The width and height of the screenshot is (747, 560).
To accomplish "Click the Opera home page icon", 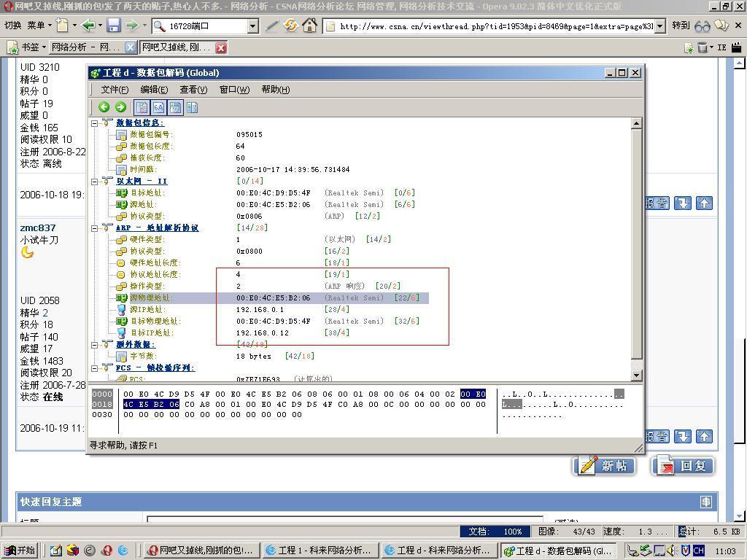I will click(x=309, y=26).
